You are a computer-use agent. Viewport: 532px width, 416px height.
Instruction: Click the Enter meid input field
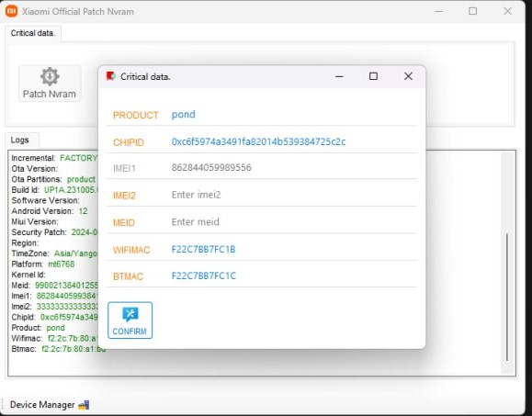tap(294, 222)
